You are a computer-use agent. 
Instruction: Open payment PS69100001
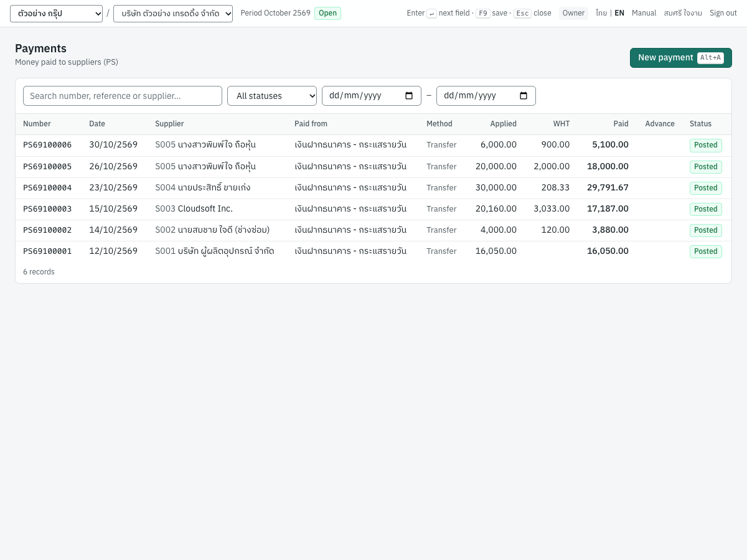[x=47, y=251]
